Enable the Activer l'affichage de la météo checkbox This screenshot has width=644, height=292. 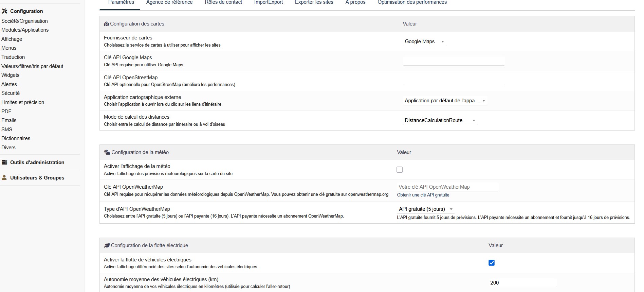(400, 170)
